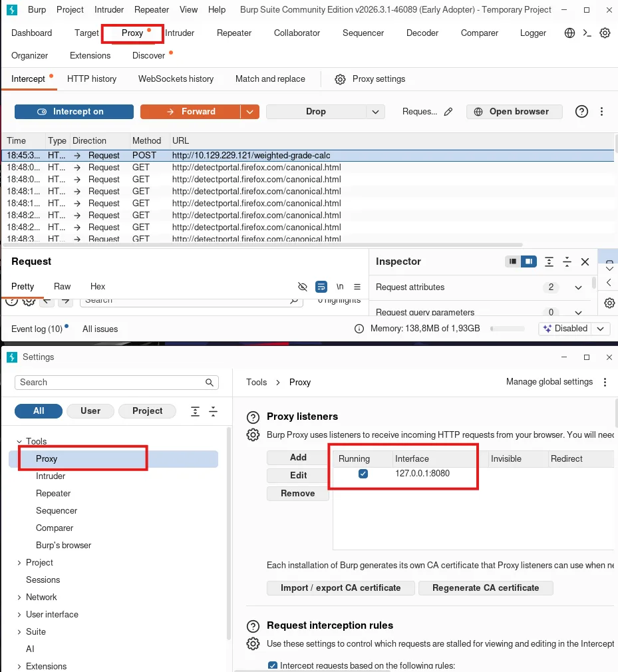The height and width of the screenshot is (672, 618).
Task: Open the help question mark next to Open browser
Action: tap(581, 112)
